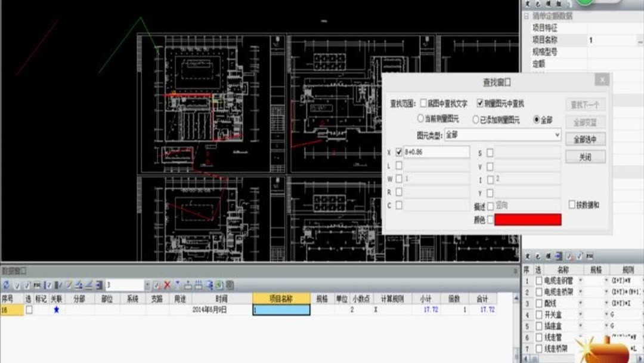Check the box next to 开关盒 in the right list

coord(539,313)
